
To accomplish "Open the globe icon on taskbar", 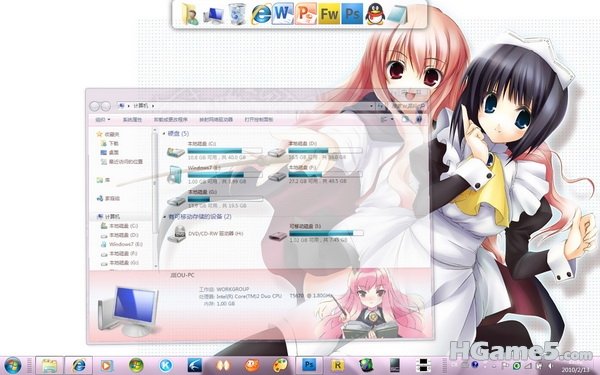I will [x=366, y=365].
